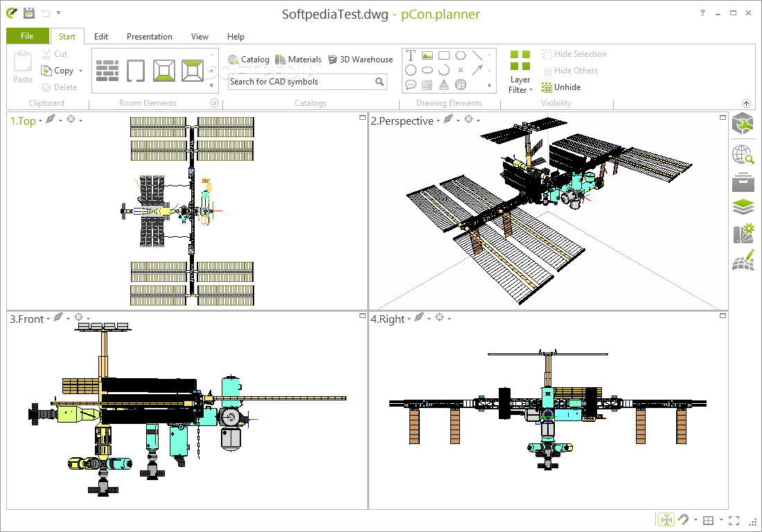Choose the Arc drawing tool
Screen dimensions: 762x532
tap(443, 71)
